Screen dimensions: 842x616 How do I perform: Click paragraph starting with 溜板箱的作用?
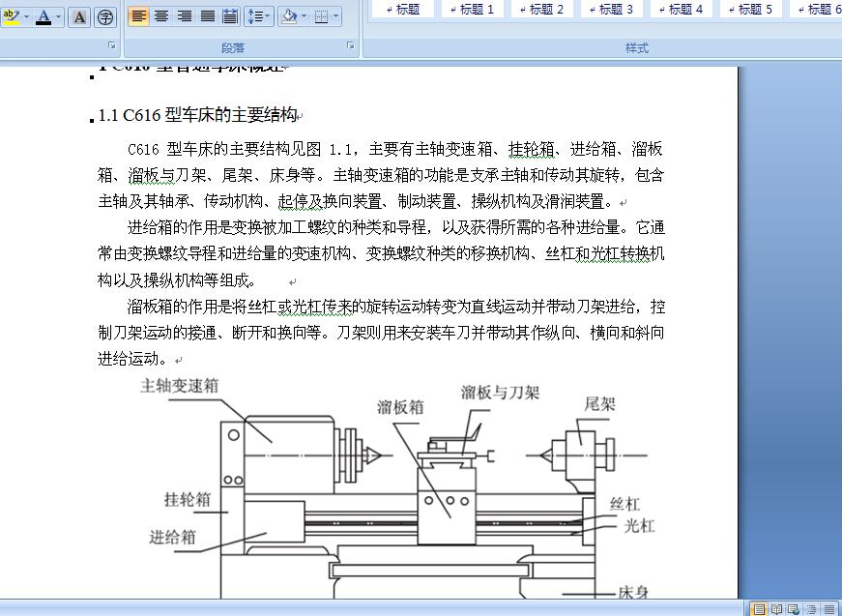pos(381,333)
